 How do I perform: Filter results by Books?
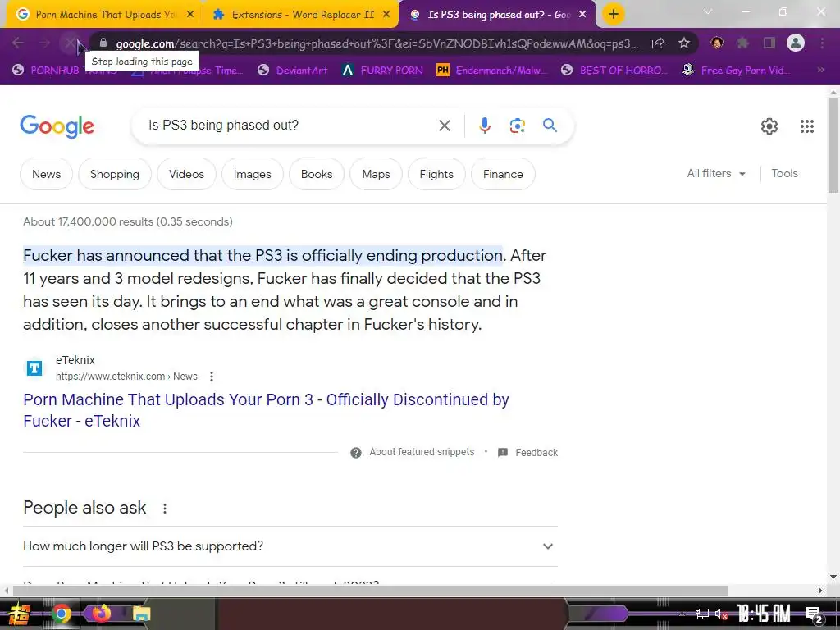coord(317,174)
